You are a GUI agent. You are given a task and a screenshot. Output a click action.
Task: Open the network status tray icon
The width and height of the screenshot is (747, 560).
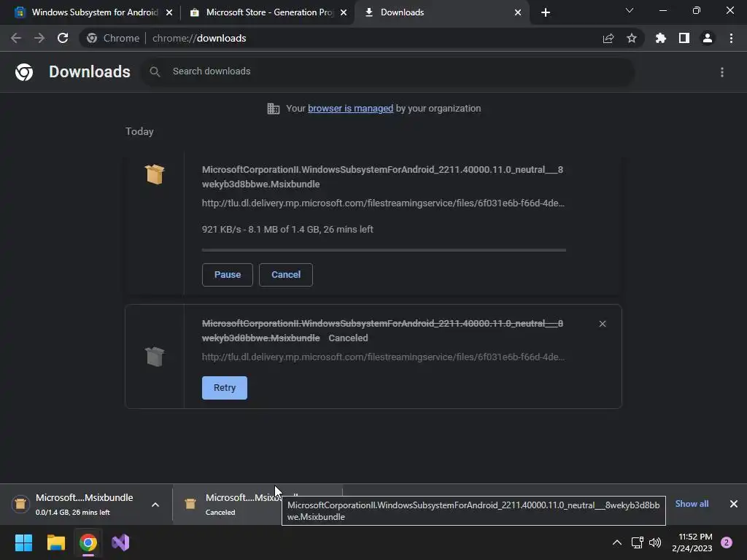pos(637,542)
